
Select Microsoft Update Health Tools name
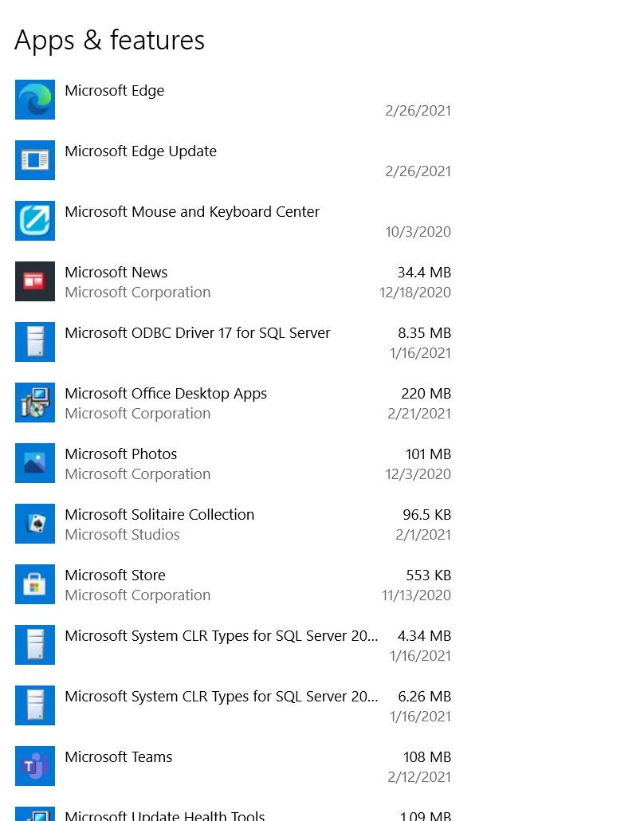[165, 815]
